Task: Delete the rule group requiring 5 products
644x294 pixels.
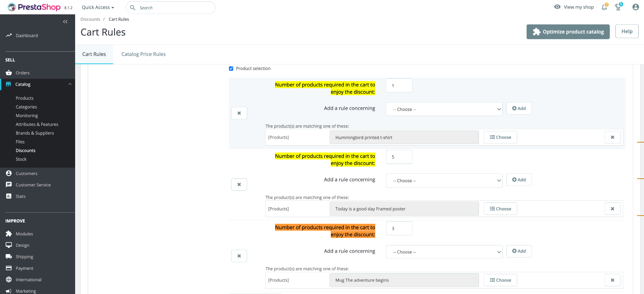Action: pos(239,184)
